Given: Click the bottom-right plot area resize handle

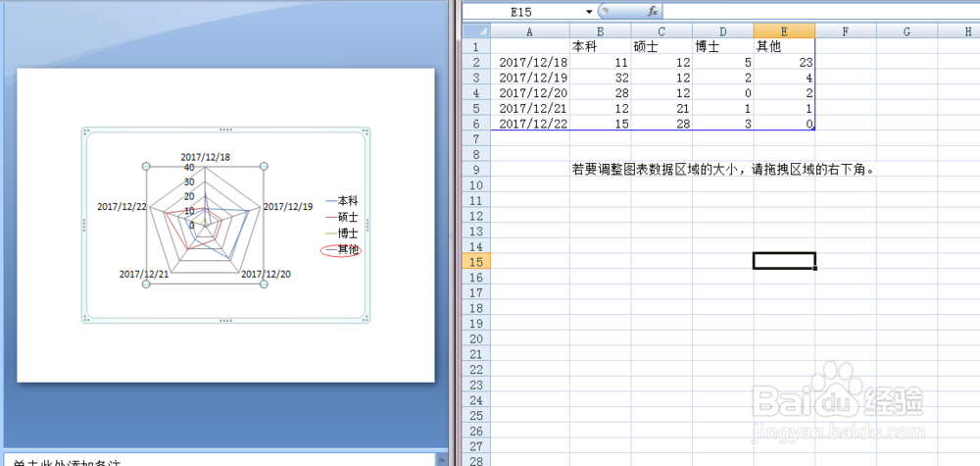Looking at the screenshot, I should coord(264,284).
